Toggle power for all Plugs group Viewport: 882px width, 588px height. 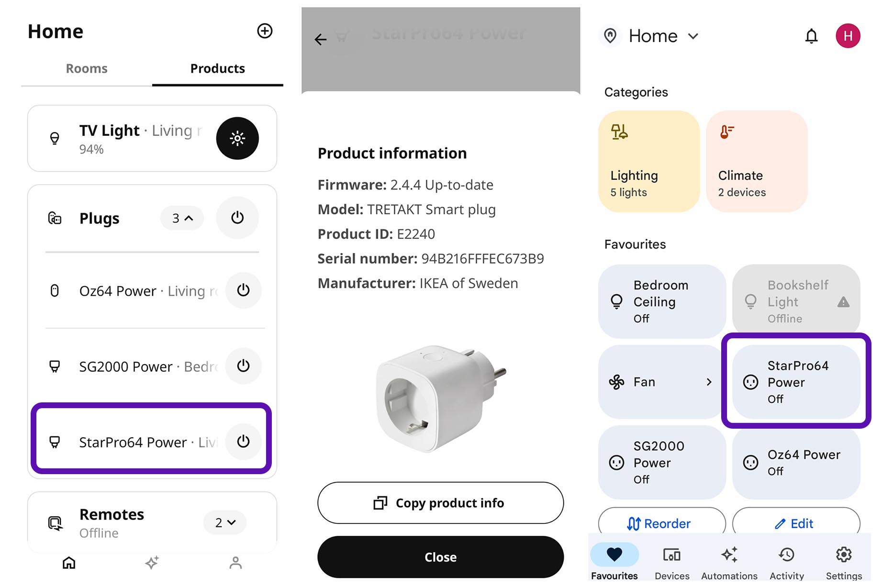click(x=237, y=218)
